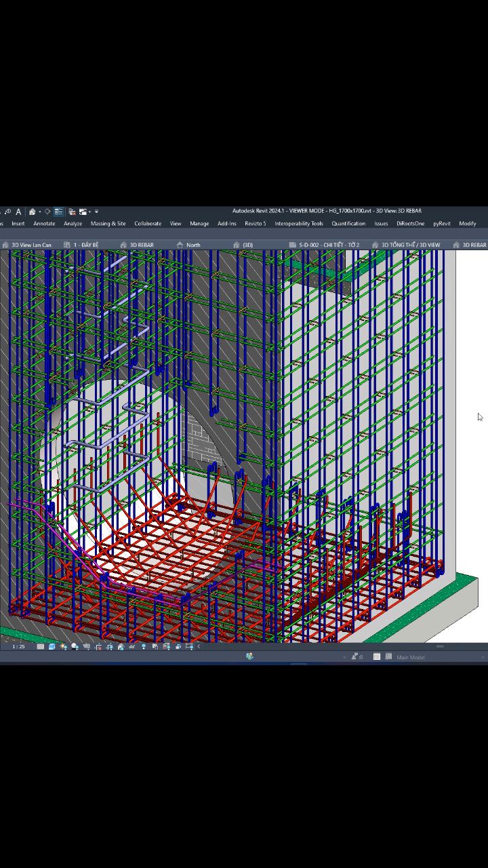Image resolution: width=488 pixels, height=868 pixels.
Task: Click the Switch Windows icon
Action: [83, 212]
